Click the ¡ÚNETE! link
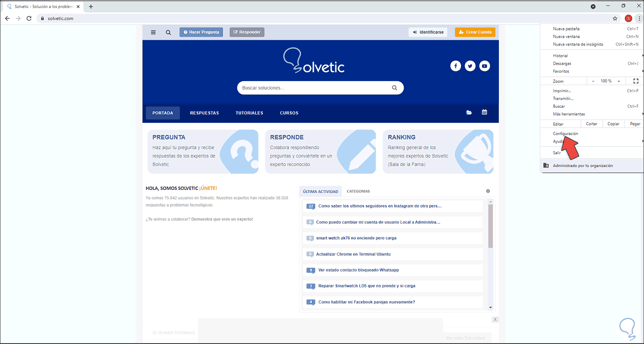Screen dimensions: 644x344 [208, 188]
